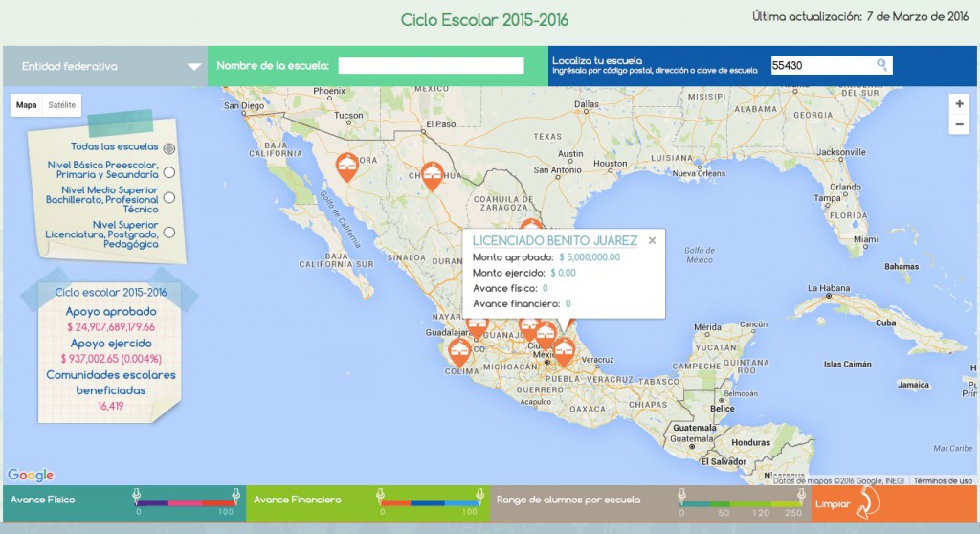Image resolution: width=980 pixels, height=534 pixels.
Task: Close the Licenciado Benito Juarez popup
Action: click(653, 241)
